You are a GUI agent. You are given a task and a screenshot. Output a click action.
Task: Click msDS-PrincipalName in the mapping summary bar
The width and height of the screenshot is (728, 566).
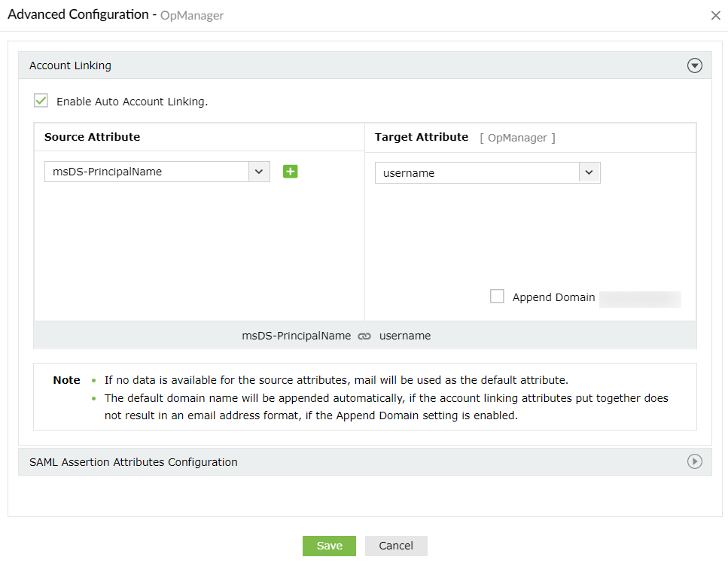pyautogui.click(x=296, y=336)
